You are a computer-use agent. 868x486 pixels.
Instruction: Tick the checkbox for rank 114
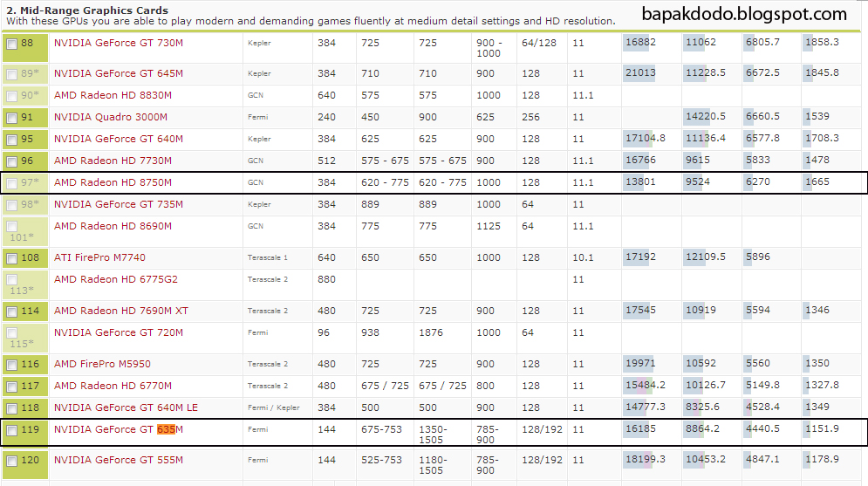tap(11, 312)
